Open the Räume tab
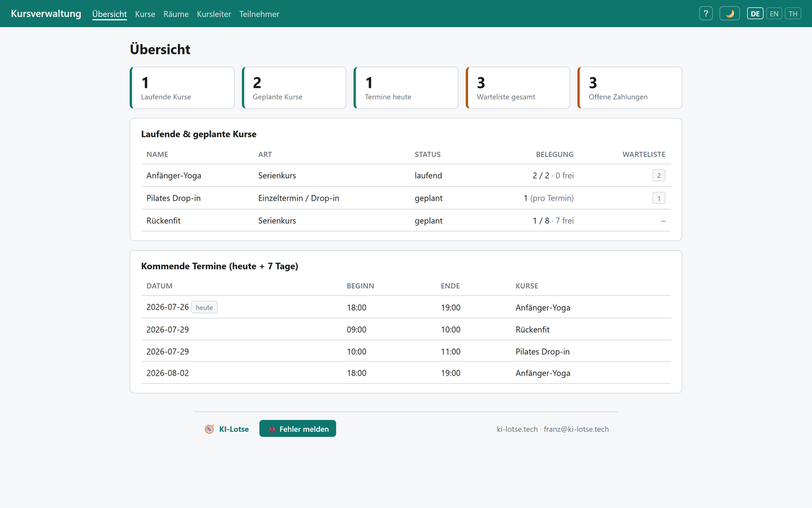Image resolution: width=812 pixels, height=508 pixels. click(x=176, y=14)
